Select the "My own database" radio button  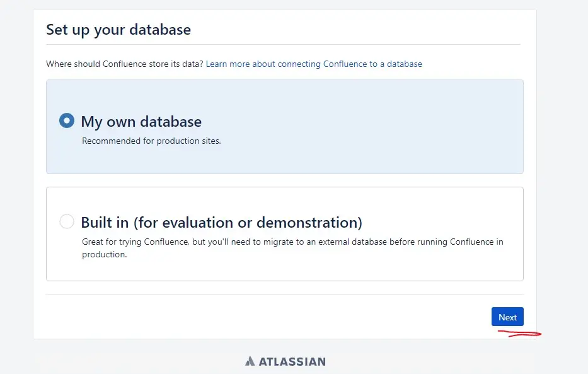click(x=67, y=120)
